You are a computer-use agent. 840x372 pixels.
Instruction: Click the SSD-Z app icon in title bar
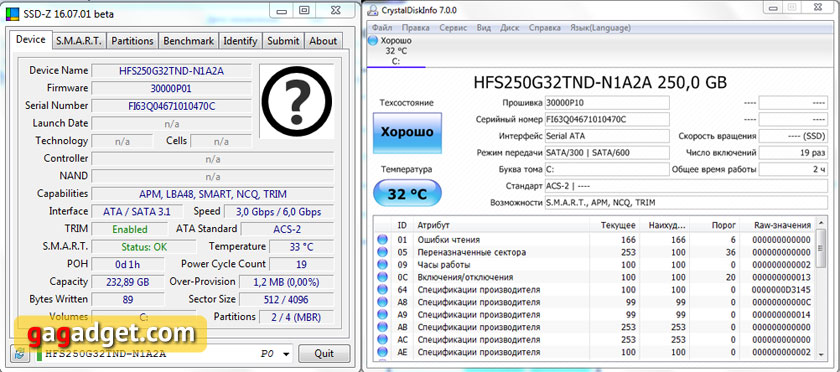tap(13, 14)
